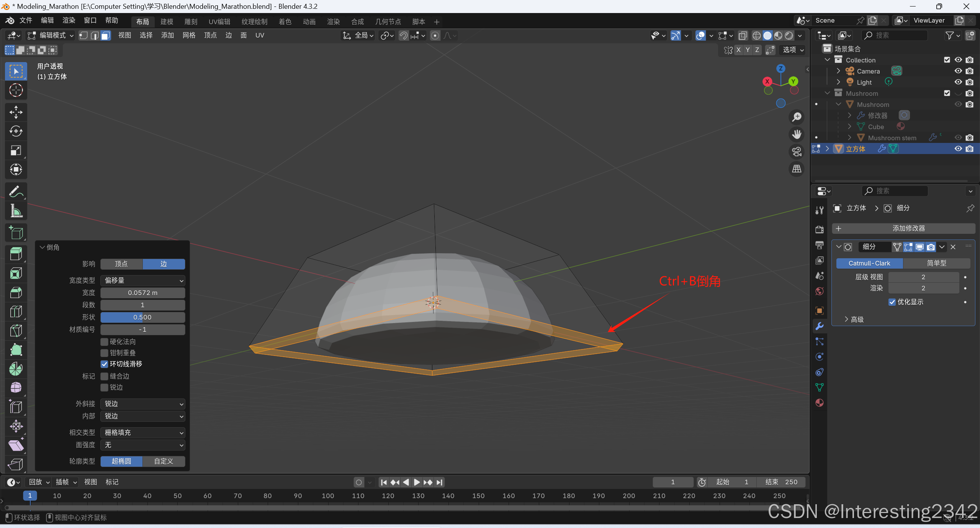Select the Rotate tool icon
The height and width of the screenshot is (528, 980).
pyautogui.click(x=16, y=131)
